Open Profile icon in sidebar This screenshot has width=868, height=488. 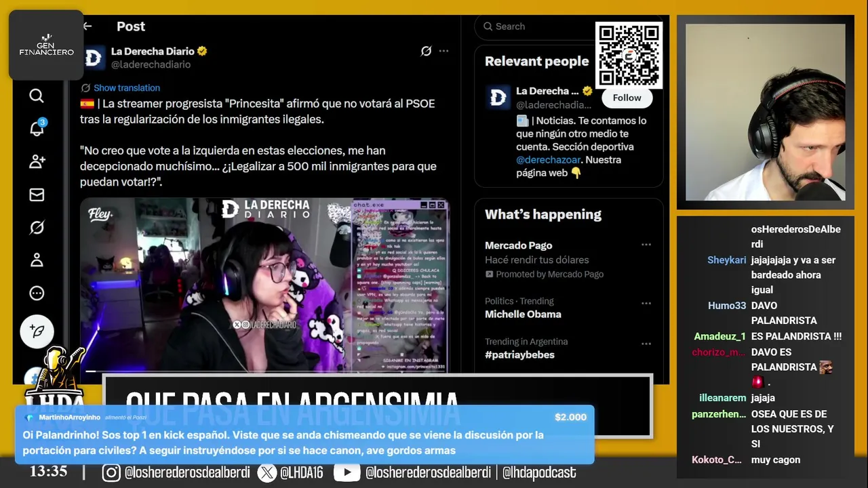click(x=37, y=260)
